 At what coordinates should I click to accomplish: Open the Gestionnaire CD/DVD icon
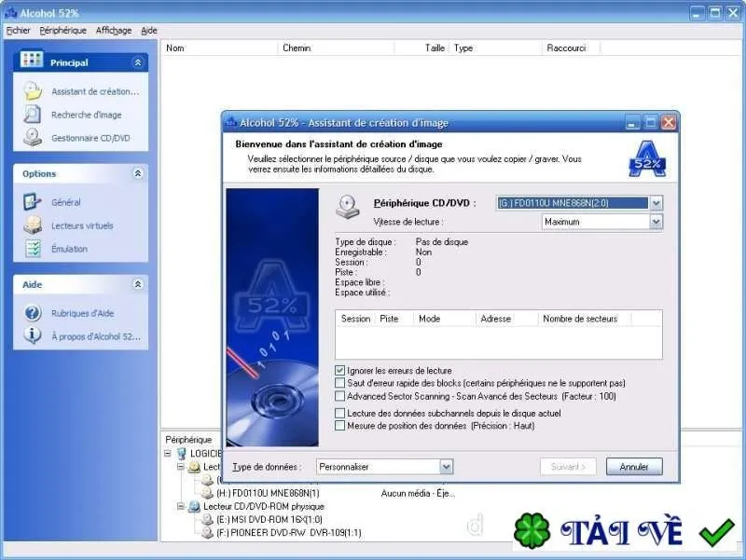(33, 137)
